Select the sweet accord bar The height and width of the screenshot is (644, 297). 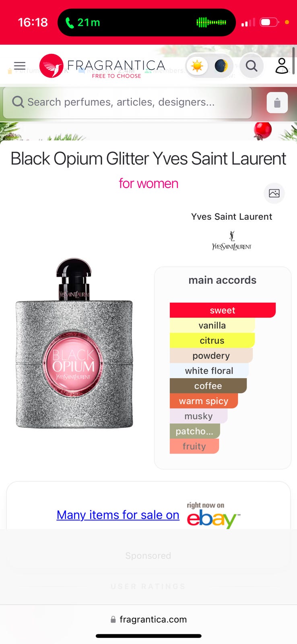pos(223,310)
